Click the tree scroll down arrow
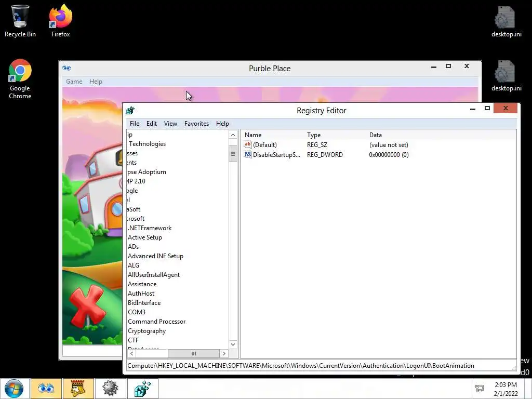This screenshot has height=399, width=532. 233,345
